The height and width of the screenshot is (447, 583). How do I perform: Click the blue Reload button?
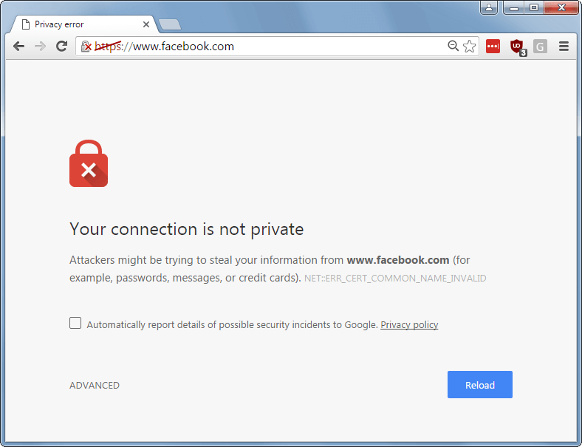coord(480,385)
